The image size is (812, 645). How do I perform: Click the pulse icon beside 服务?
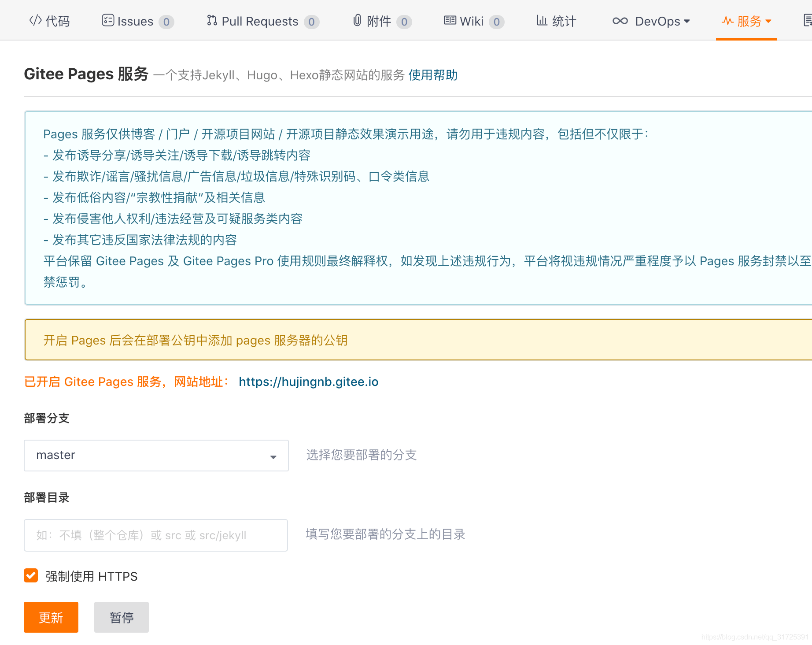(x=727, y=21)
